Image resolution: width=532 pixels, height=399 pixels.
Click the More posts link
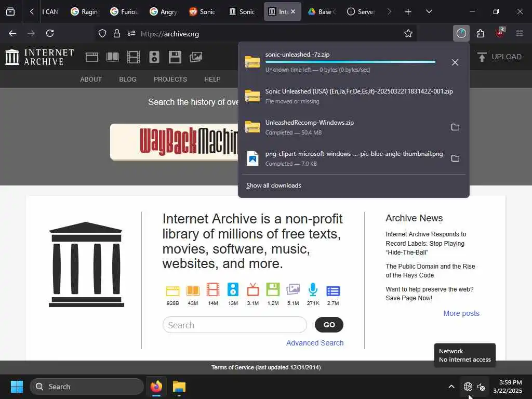click(461, 313)
